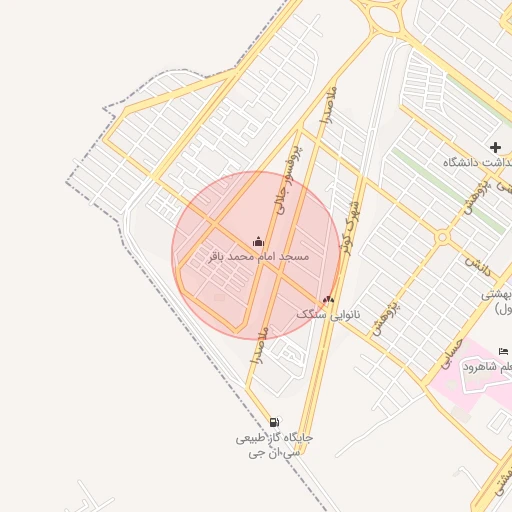
Task: Click the lower ملاصدرا street label
Action: (260, 345)
